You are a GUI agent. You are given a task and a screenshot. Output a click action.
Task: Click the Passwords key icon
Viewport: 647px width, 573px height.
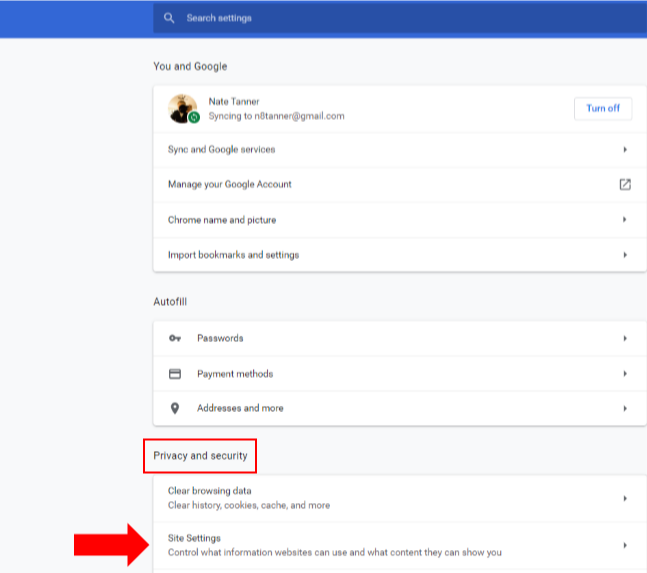pos(175,339)
